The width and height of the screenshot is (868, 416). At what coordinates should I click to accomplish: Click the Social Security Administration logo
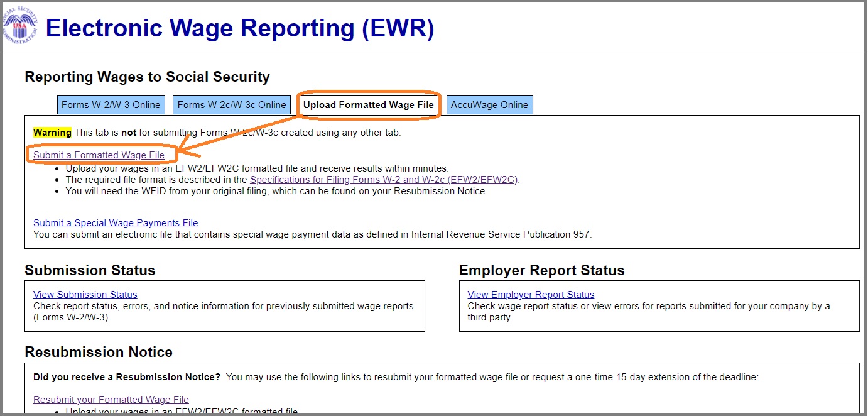(20, 27)
